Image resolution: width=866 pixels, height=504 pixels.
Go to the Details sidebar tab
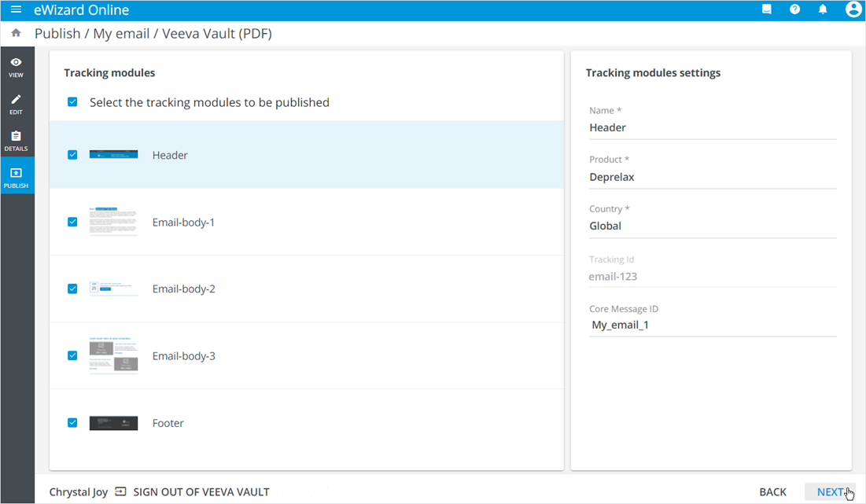click(x=17, y=141)
